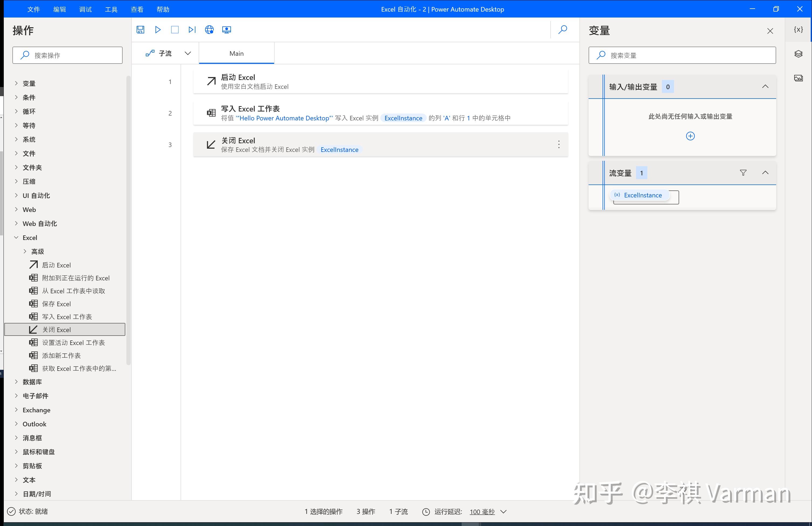The image size is (812, 526).
Task: Click the step into (run next action) icon
Action: click(x=192, y=30)
